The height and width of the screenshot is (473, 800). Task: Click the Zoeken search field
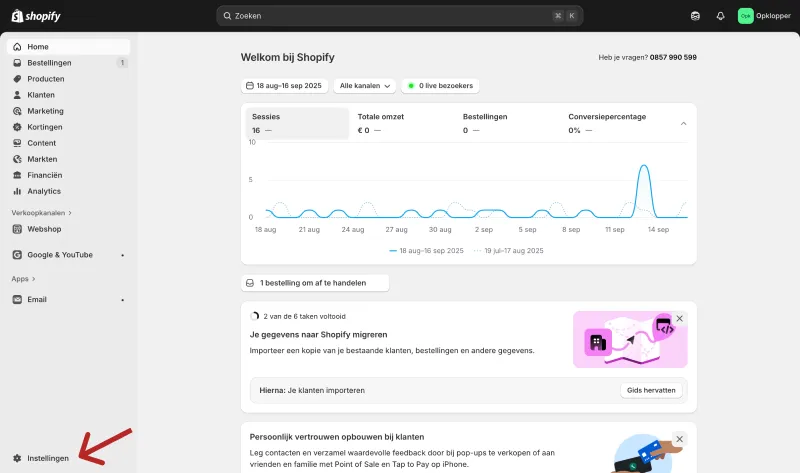(x=399, y=16)
